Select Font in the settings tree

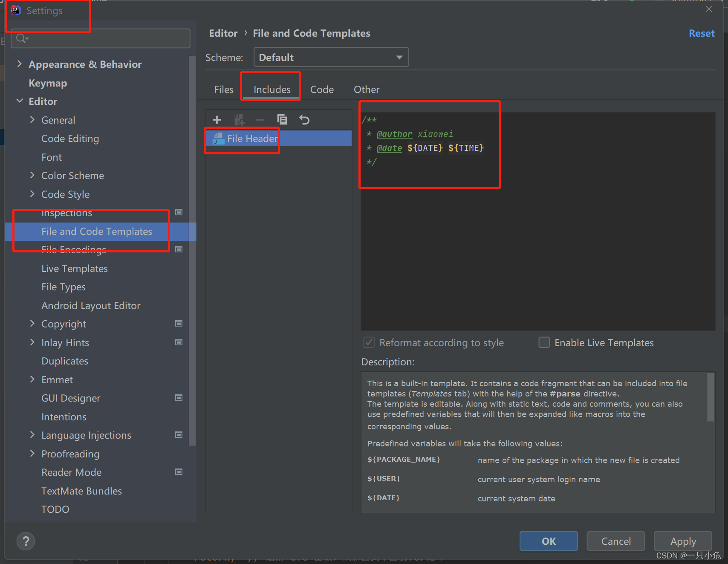click(x=52, y=157)
